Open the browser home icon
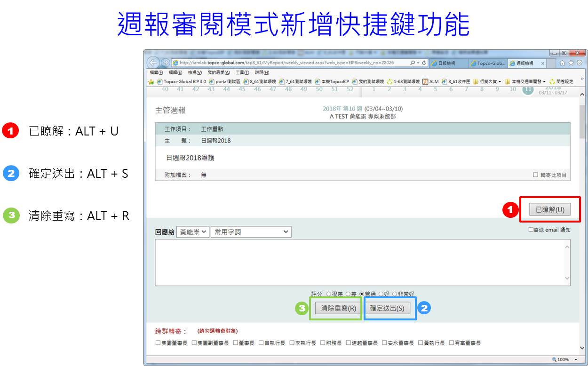The width and height of the screenshot is (588, 366). 563,63
